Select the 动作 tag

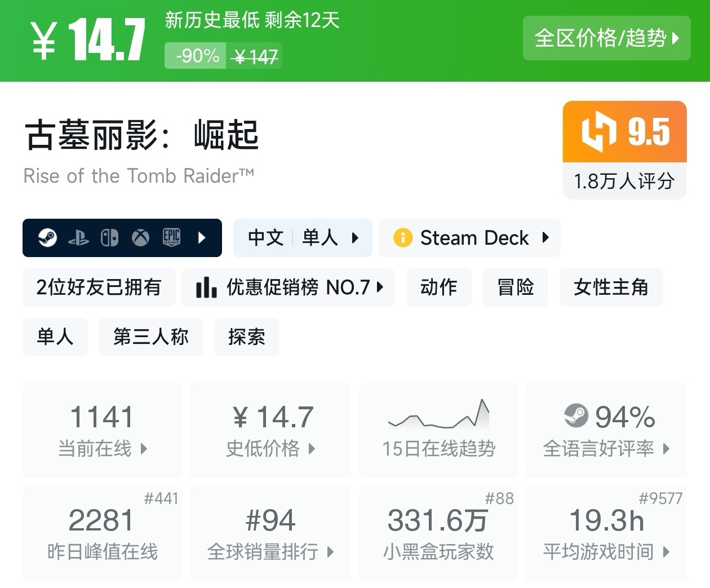coord(438,288)
